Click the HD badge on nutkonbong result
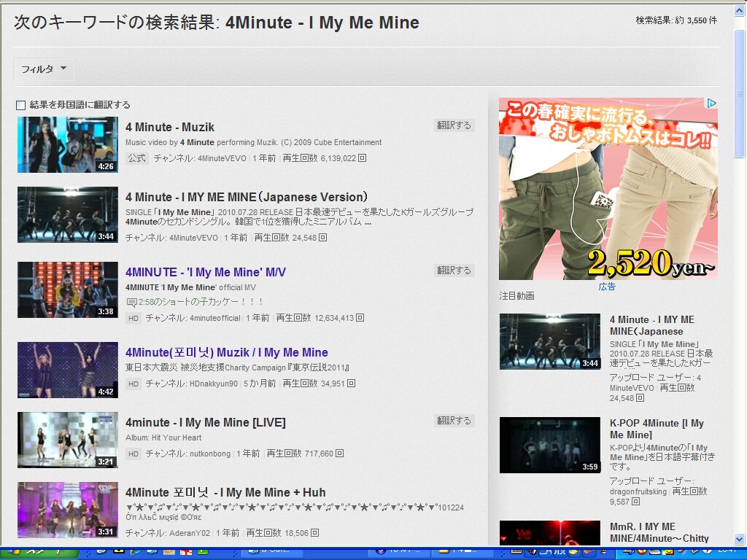 coord(133,454)
